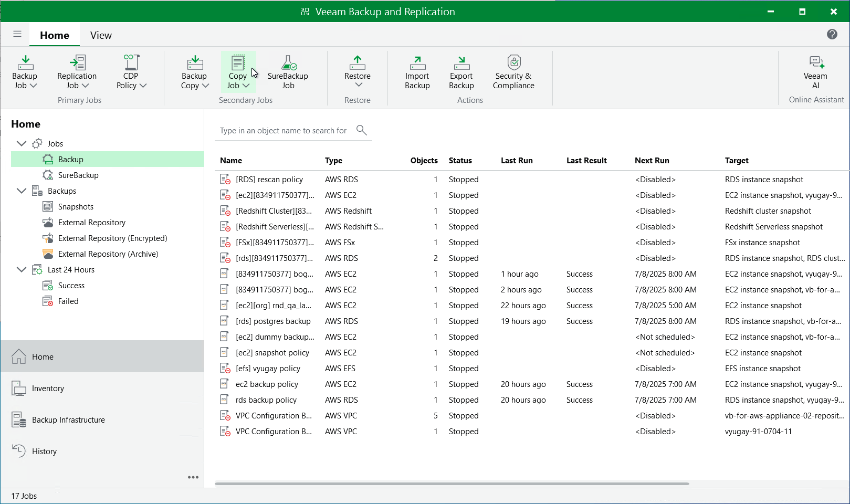Open the Restore wizard

[x=357, y=72]
